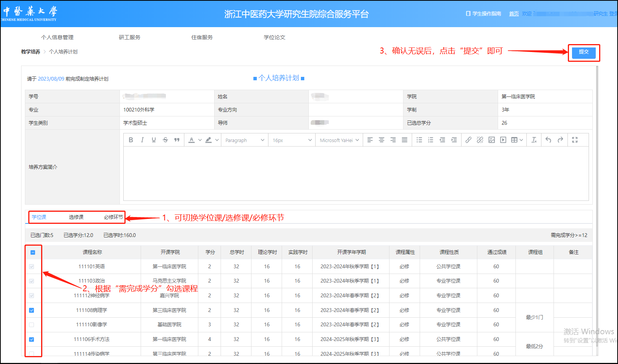Align text right
Viewport: 618px width, 364px height.
(393, 140)
